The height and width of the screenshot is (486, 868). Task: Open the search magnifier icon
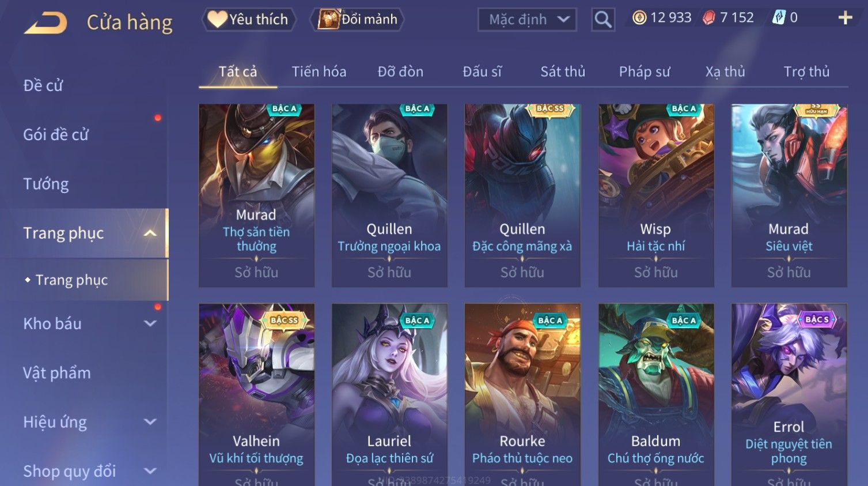click(602, 20)
